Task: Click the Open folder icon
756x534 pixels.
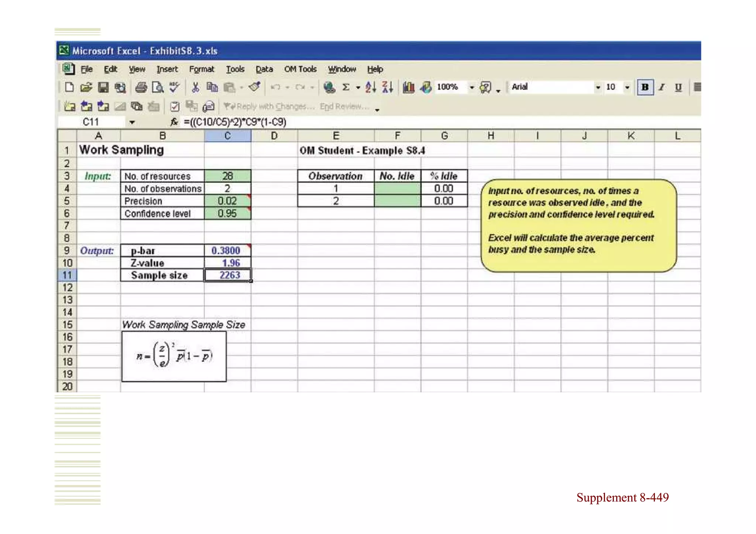Action: pos(86,87)
